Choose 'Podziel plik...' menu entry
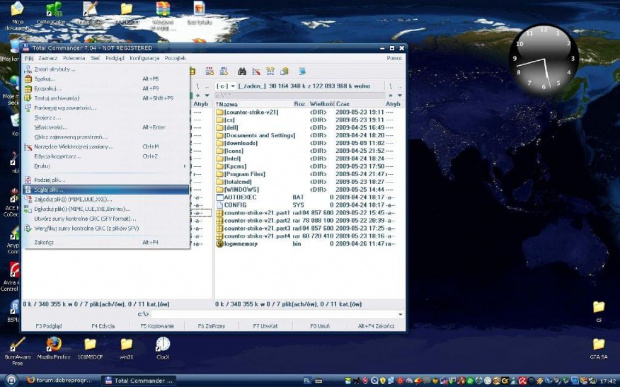The height and width of the screenshot is (387, 620). point(106,180)
